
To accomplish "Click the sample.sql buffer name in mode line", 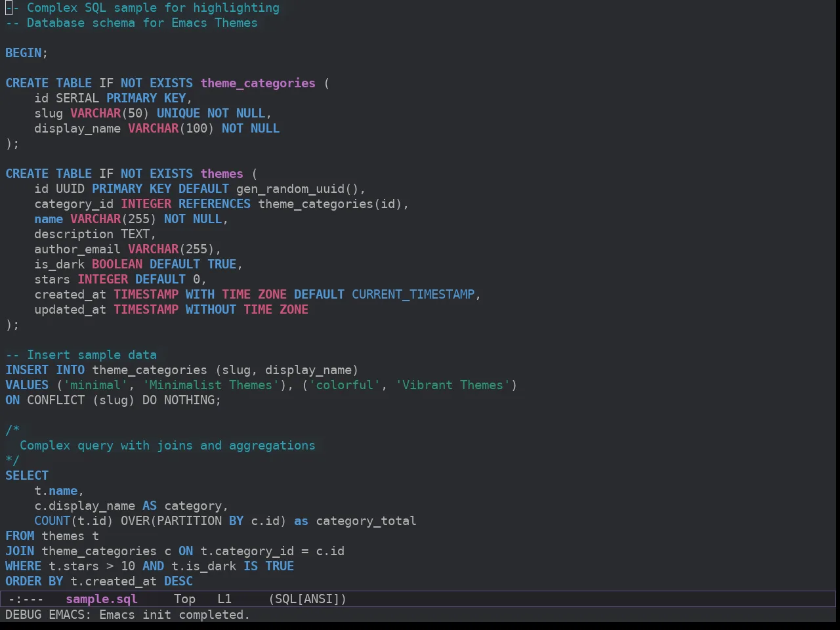I will (x=102, y=599).
